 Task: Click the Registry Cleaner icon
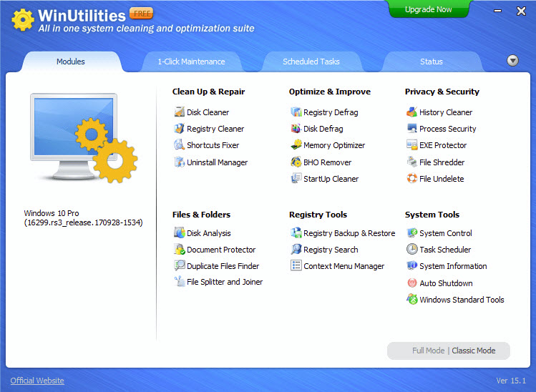click(x=180, y=129)
